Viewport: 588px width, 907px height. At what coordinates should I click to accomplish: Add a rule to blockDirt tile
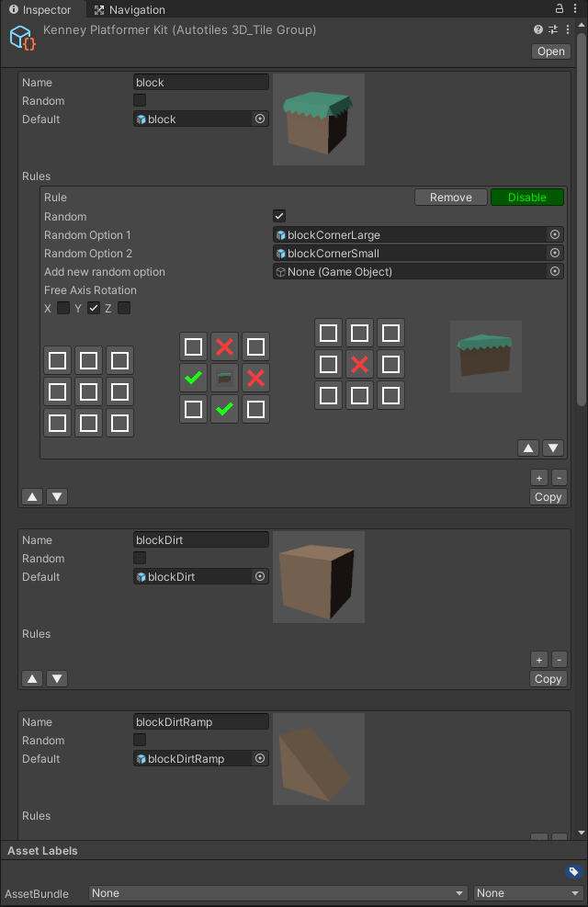click(x=539, y=660)
